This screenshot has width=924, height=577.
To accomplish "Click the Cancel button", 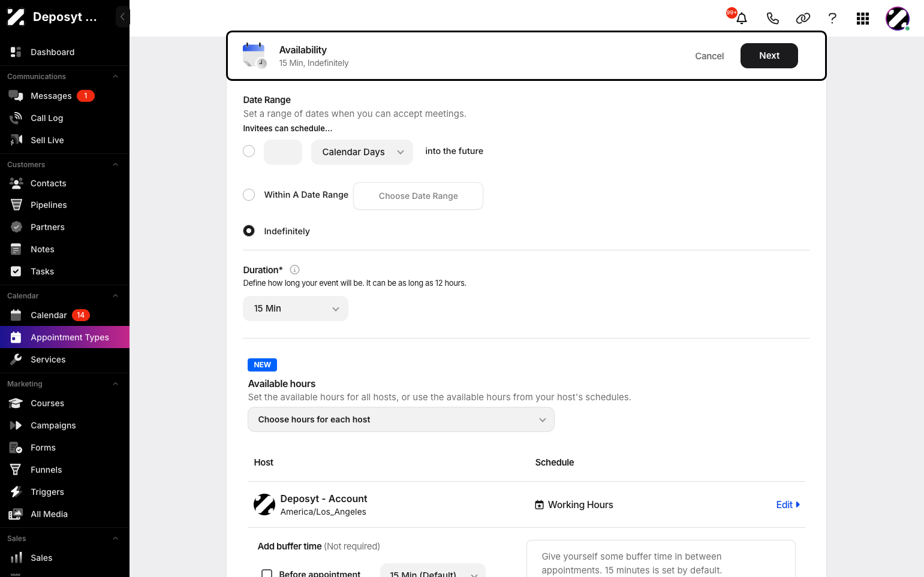I will pyautogui.click(x=709, y=56).
